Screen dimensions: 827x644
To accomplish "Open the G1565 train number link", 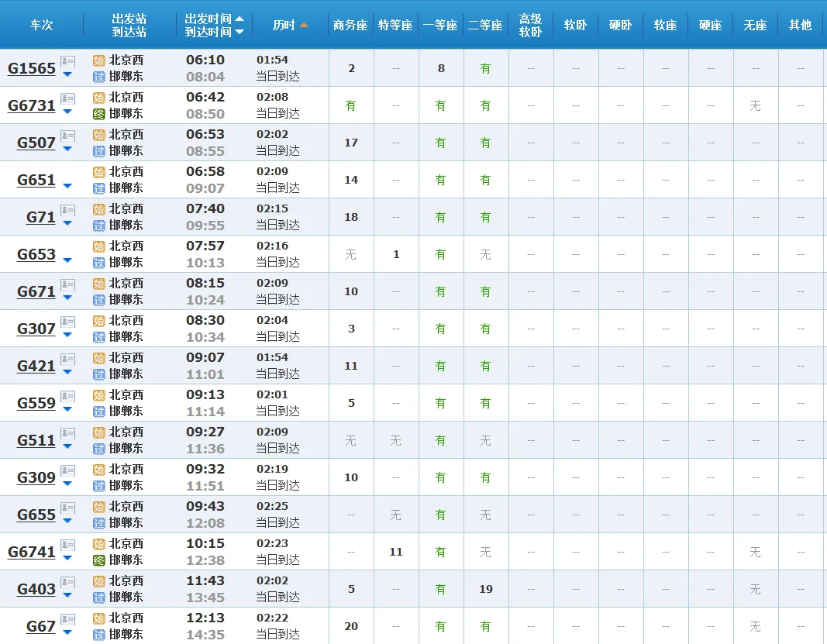I will click(32, 68).
